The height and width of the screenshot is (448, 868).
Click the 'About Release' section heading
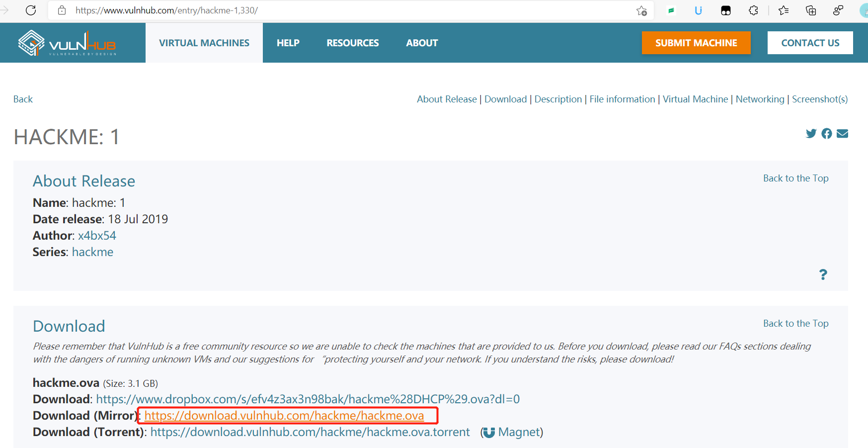(x=84, y=181)
